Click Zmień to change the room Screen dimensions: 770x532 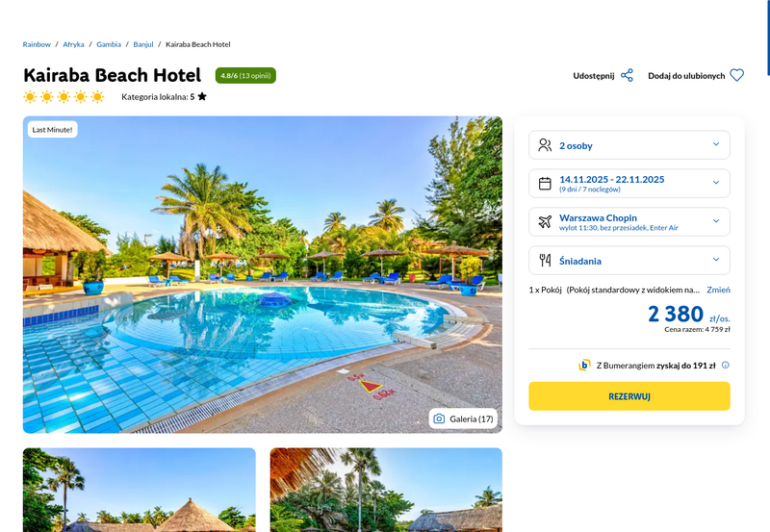click(x=718, y=290)
